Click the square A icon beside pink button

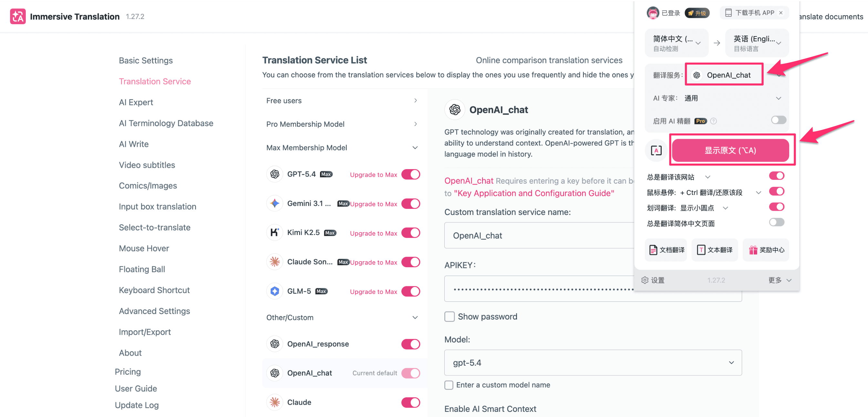tap(656, 150)
